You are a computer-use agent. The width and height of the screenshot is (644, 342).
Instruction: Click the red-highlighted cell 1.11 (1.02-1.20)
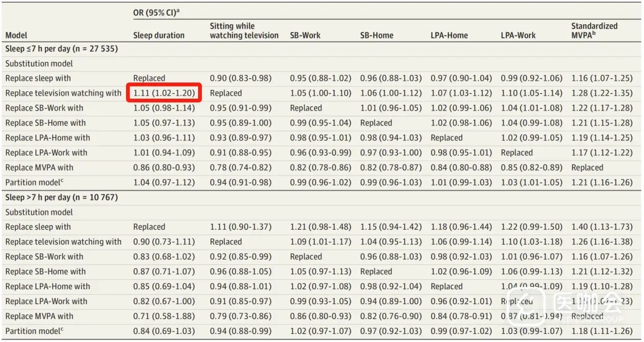point(164,93)
